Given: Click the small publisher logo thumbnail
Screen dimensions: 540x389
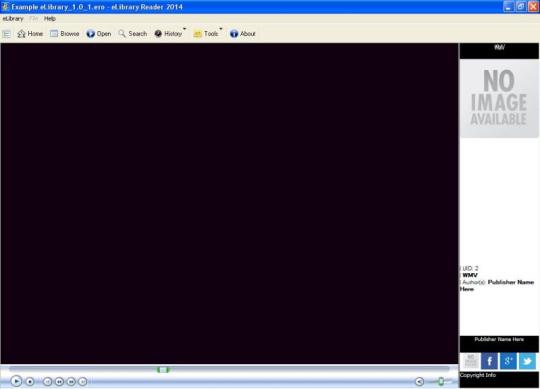Looking at the screenshot, I should click(470, 361).
